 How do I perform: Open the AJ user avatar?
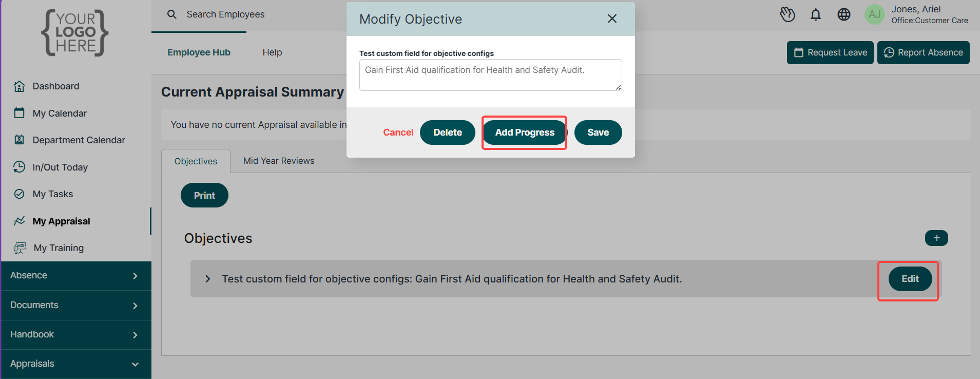pyautogui.click(x=875, y=14)
